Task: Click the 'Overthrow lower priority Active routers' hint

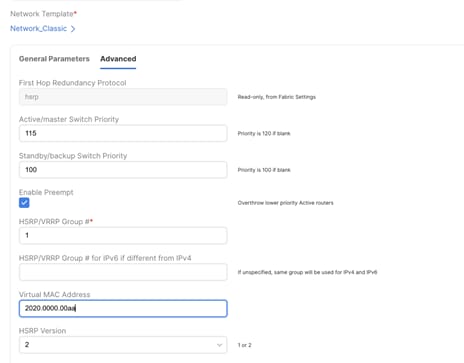Action: pyautogui.click(x=285, y=203)
